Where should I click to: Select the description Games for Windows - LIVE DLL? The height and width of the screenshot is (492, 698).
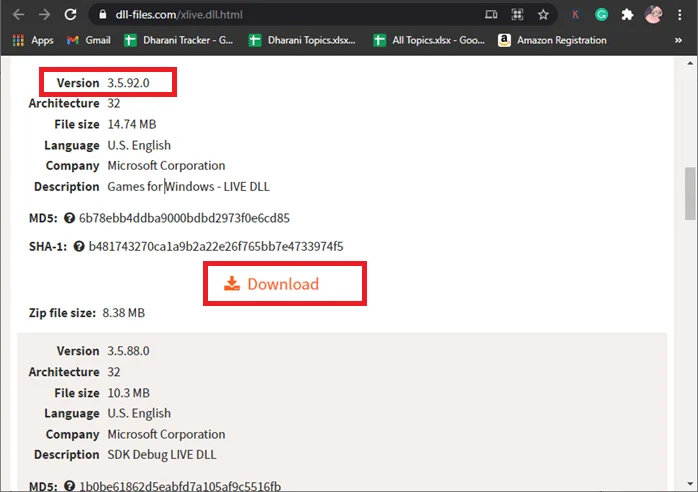pyautogui.click(x=188, y=187)
